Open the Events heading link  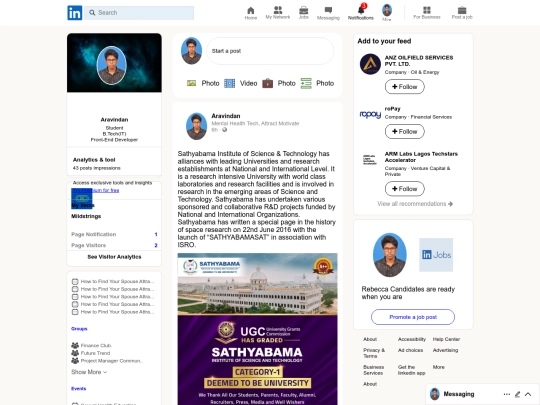(x=79, y=388)
